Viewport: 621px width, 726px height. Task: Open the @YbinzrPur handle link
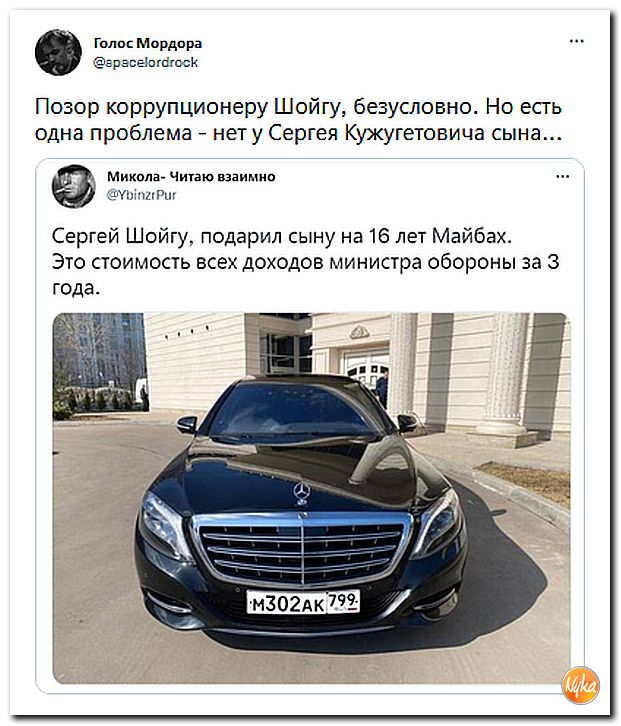click(142, 195)
